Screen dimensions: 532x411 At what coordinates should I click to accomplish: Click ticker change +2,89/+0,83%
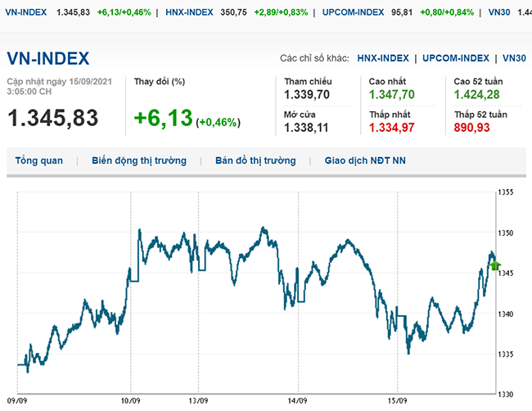point(281,12)
